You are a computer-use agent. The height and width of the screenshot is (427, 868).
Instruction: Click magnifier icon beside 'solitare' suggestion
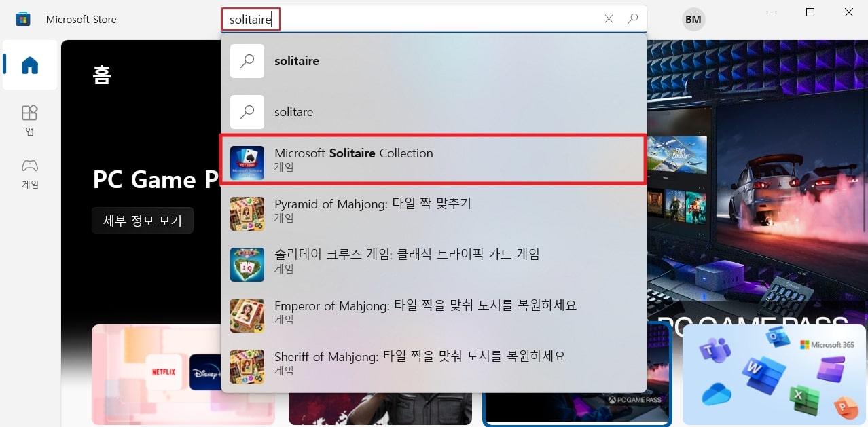point(247,112)
